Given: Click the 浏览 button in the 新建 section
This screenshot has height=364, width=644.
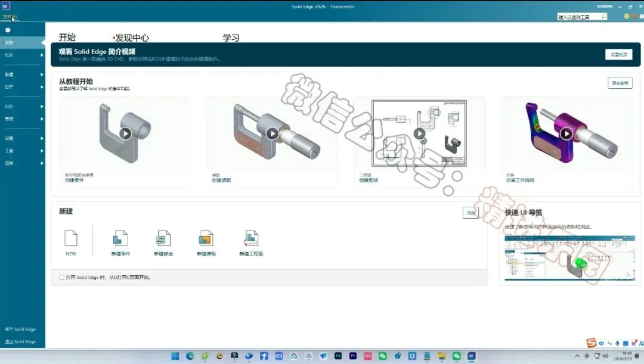Looking at the screenshot, I should coord(470,213).
